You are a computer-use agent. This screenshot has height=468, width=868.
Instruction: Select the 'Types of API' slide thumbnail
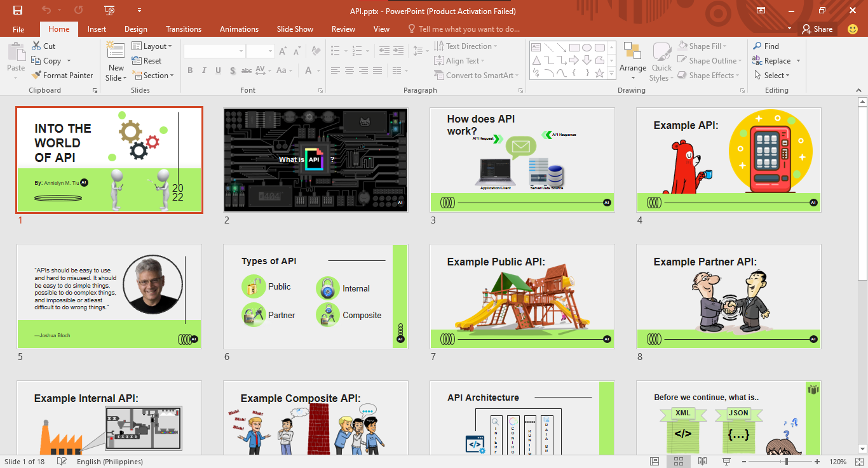click(x=315, y=296)
